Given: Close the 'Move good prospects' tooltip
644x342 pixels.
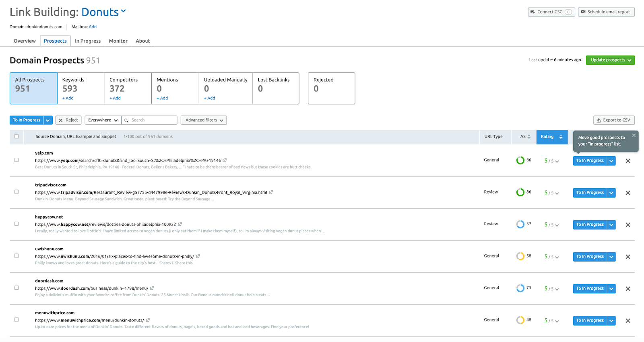Looking at the screenshot, I should [634, 135].
